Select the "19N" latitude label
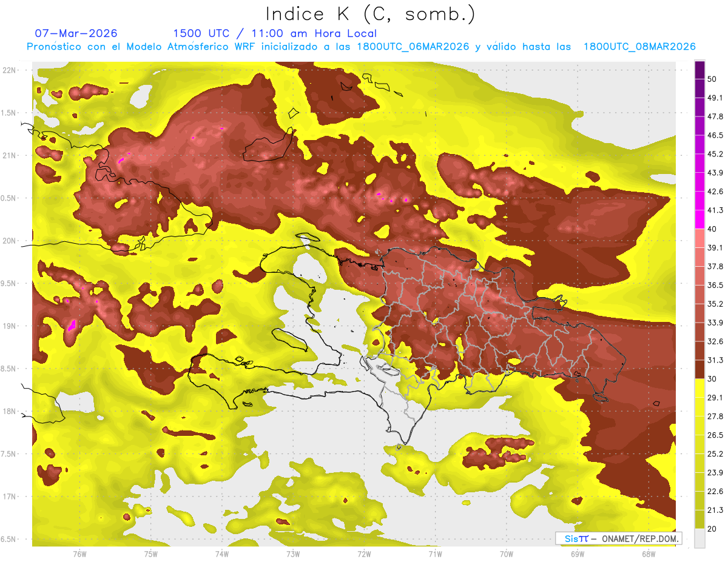This screenshot has height=562, width=728. coord(10,326)
